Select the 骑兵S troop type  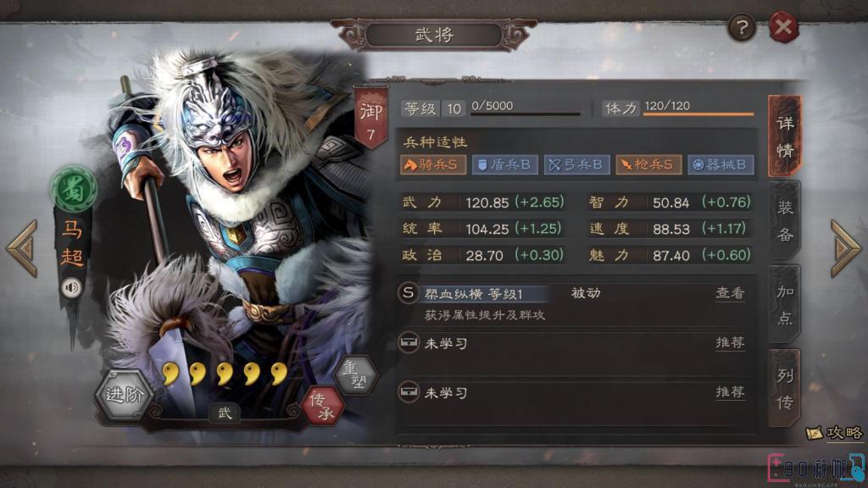click(x=433, y=164)
